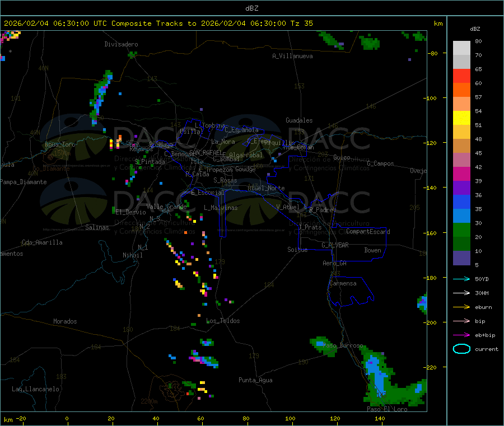Click the Lag.Llancanelo place label
The image size is (504, 426).
coord(36,389)
